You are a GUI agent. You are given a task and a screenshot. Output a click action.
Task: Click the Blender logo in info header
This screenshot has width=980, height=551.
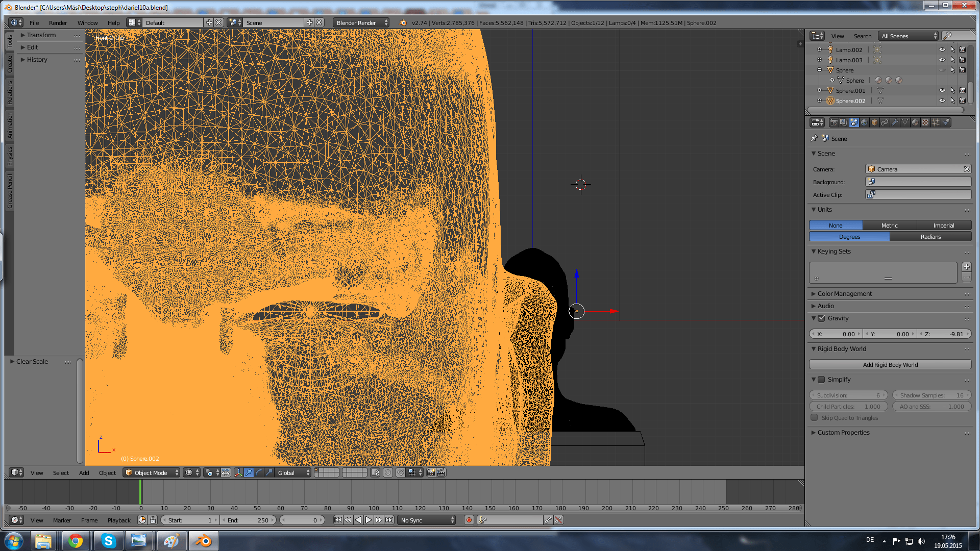tap(403, 22)
